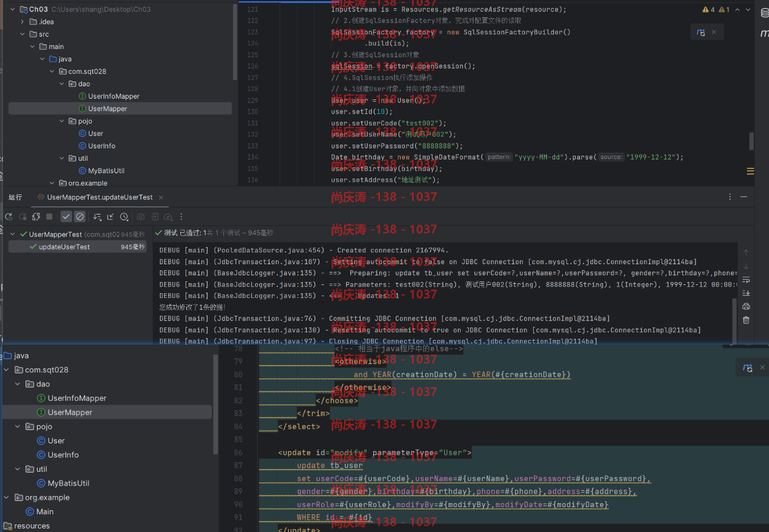Click gutter at line 86 in XML editor

[239, 453]
